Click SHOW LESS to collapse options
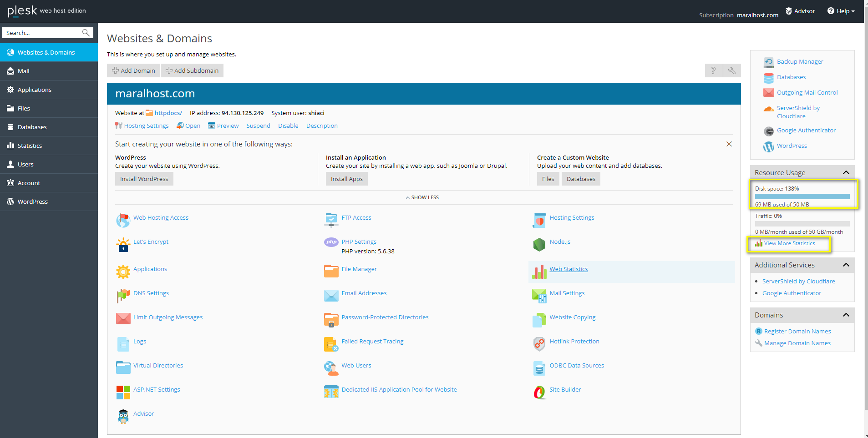The image size is (868, 438). pyautogui.click(x=422, y=197)
